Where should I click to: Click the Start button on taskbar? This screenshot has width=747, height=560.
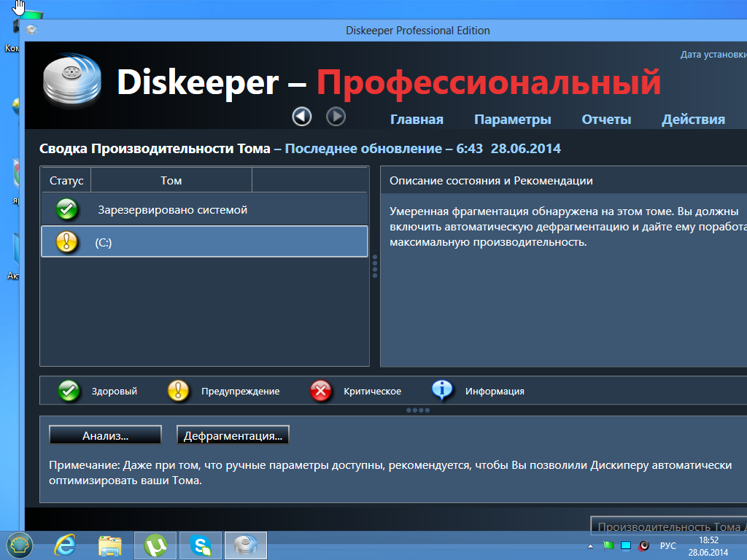19,545
